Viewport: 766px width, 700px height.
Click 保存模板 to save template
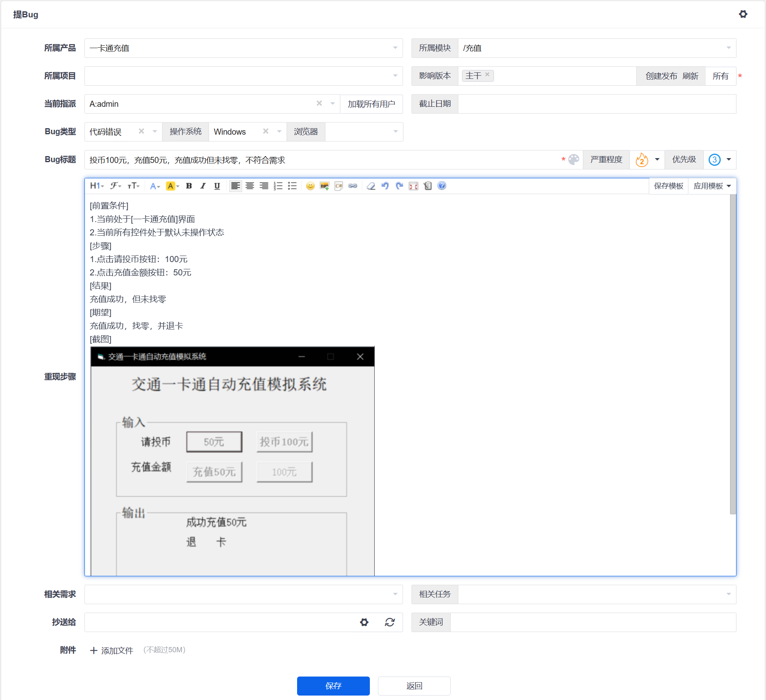[x=669, y=186]
